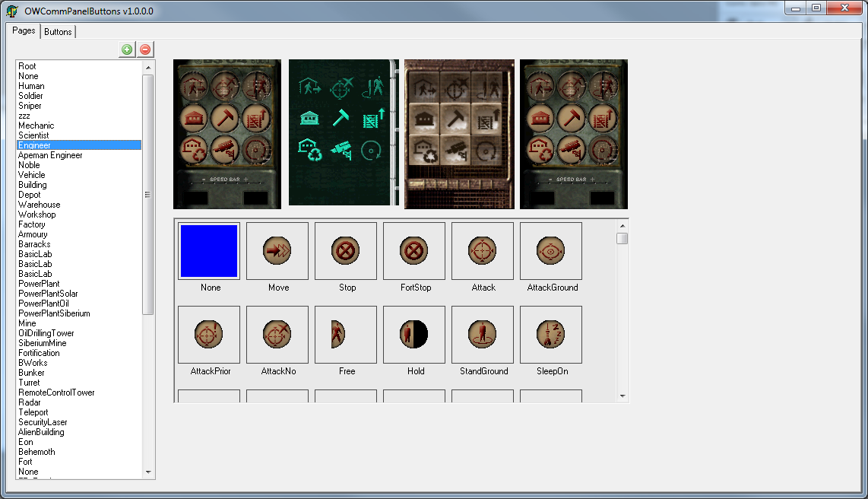Select Turret in the page list
Image resolution: width=868 pixels, height=499 pixels.
pos(79,383)
